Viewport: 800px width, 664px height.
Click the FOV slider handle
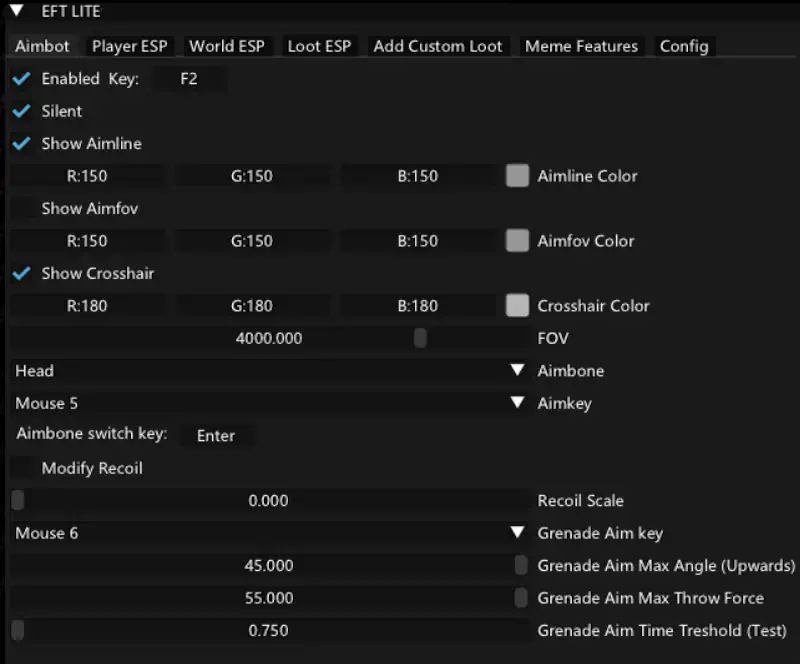(x=420, y=338)
